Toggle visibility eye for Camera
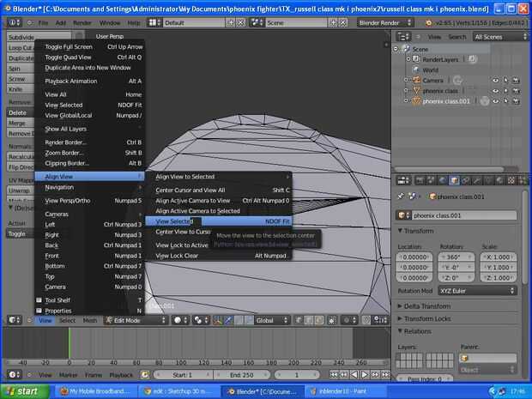532x399 pixels. click(495, 80)
